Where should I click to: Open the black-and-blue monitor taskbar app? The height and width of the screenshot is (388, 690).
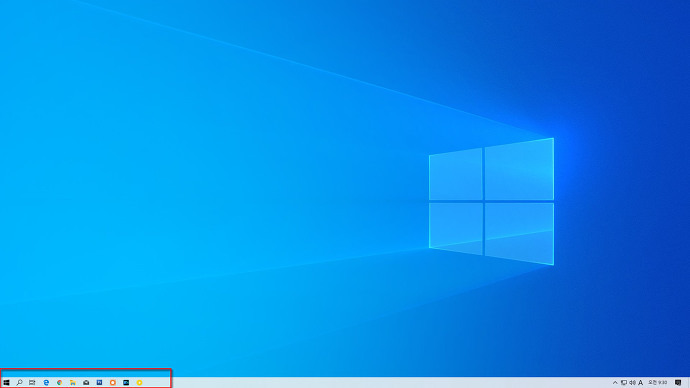126,383
